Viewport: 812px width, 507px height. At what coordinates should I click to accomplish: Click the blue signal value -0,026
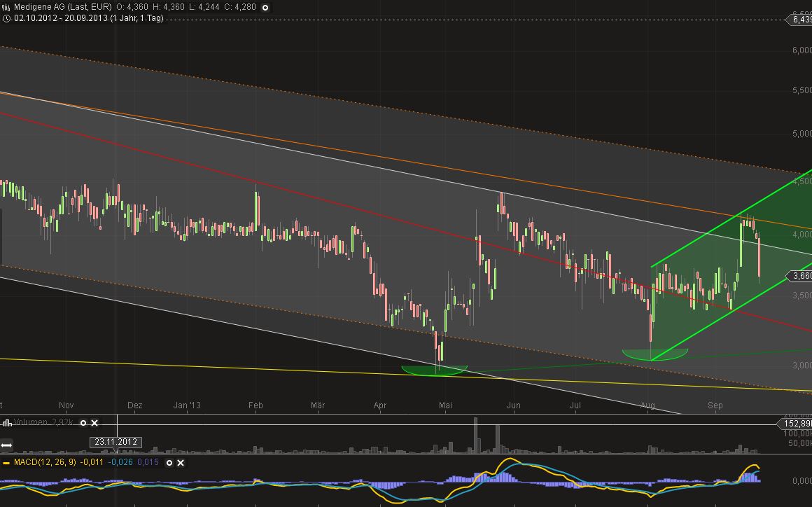pyautogui.click(x=120, y=462)
